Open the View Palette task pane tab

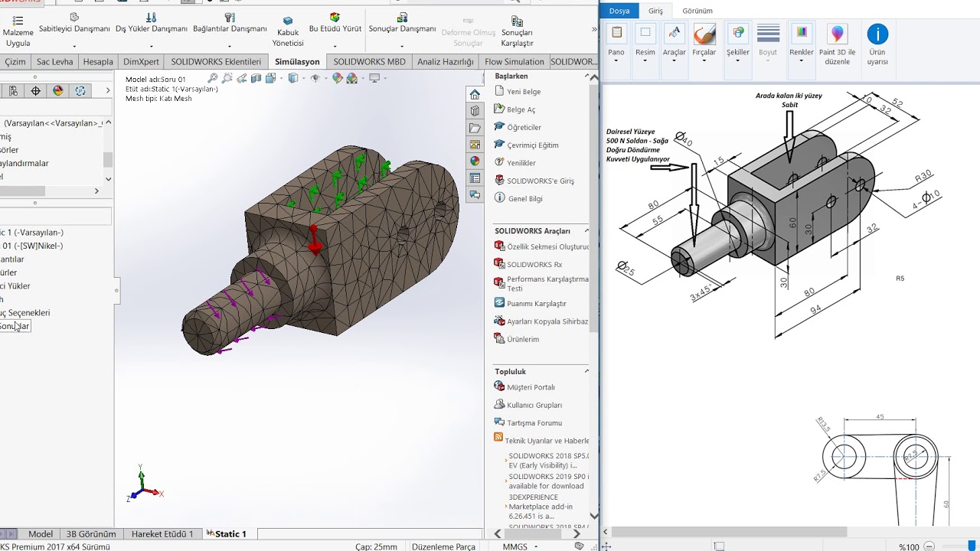475,145
